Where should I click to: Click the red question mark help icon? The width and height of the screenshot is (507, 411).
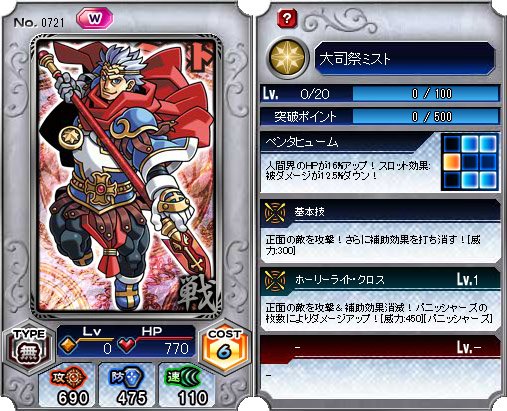click(x=286, y=18)
